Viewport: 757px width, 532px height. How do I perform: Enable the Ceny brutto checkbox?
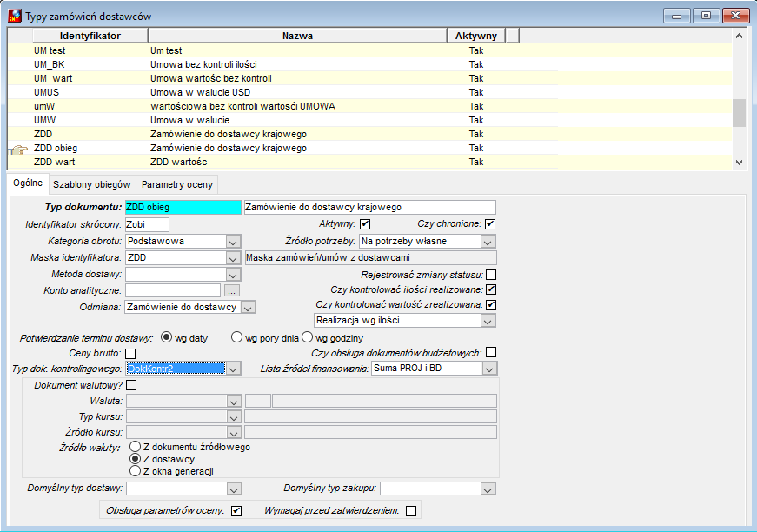pyautogui.click(x=130, y=354)
